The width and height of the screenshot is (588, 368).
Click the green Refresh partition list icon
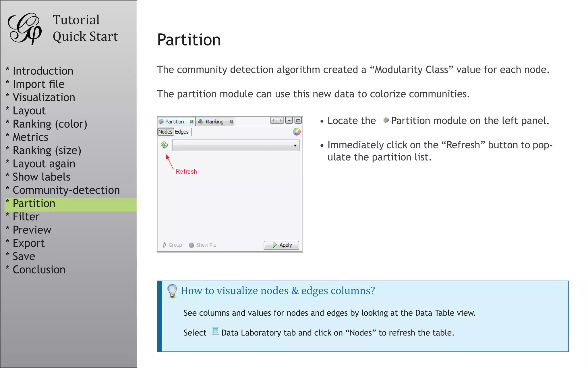tap(164, 145)
